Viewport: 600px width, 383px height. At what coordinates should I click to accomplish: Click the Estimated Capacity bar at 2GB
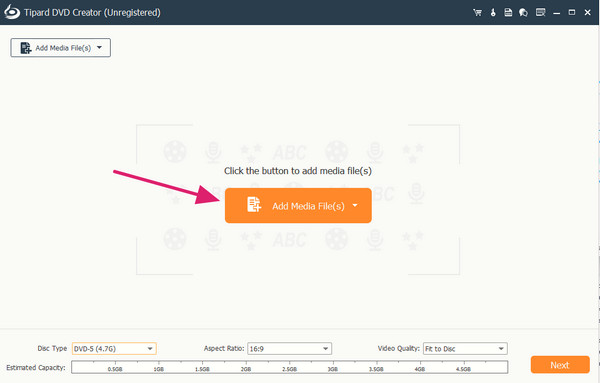click(x=246, y=367)
